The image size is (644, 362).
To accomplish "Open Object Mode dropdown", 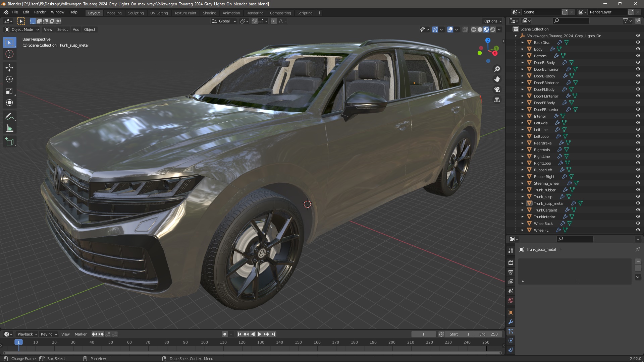I will [22, 29].
